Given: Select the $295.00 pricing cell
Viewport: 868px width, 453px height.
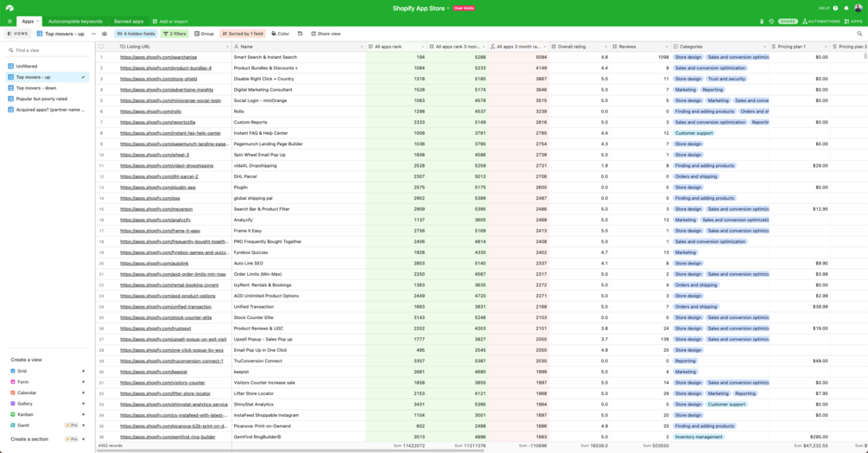Looking at the screenshot, I should [x=800, y=437].
